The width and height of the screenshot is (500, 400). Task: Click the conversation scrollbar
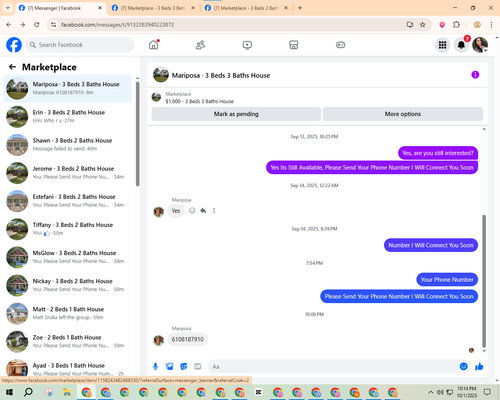(484, 281)
